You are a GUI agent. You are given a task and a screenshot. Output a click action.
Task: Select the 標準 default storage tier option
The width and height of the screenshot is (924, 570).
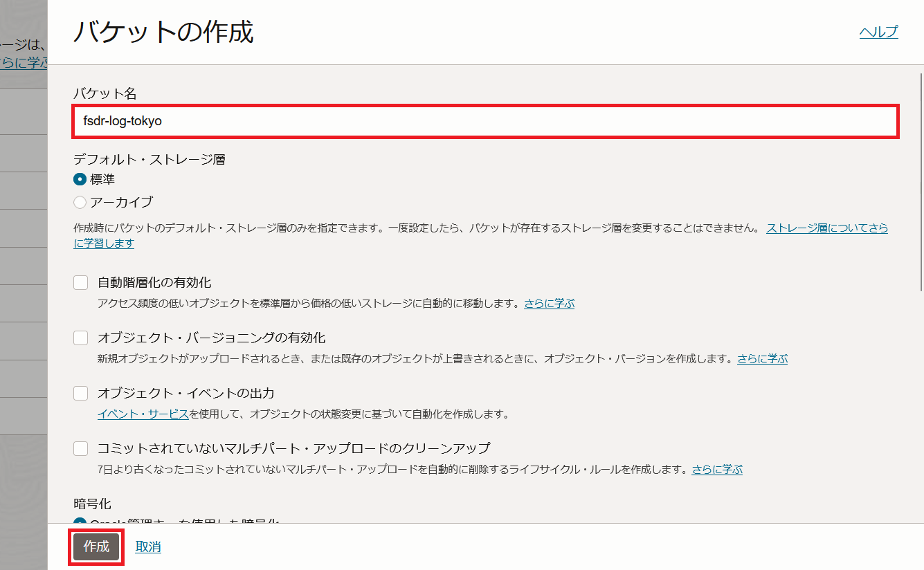[80, 178]
